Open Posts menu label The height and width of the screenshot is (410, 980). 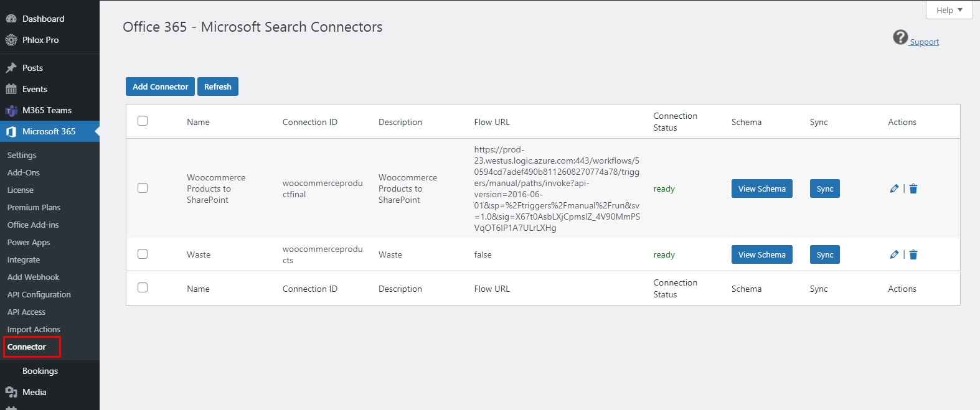pos(33,68)
